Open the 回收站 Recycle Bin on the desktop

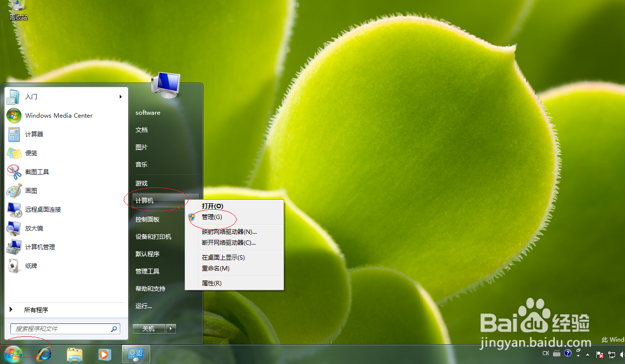pos(18,10)
